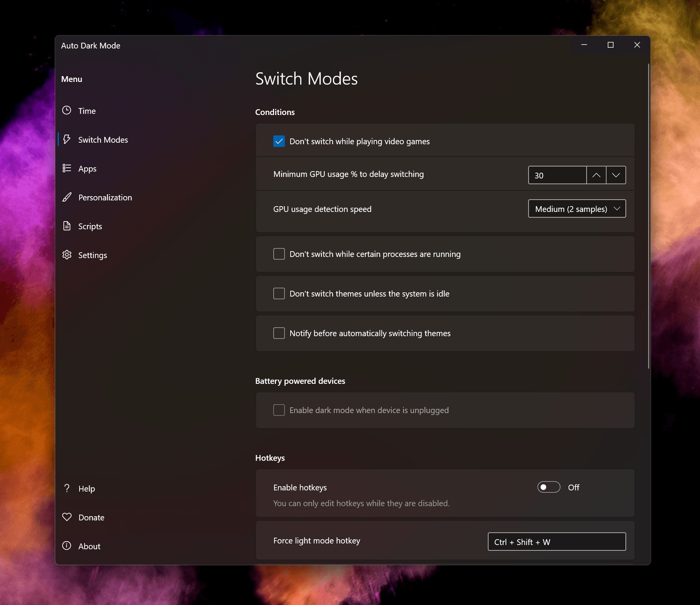Click the Settings gear icon
The width and height of the screenshot is (700, 605).
point(67,255)
